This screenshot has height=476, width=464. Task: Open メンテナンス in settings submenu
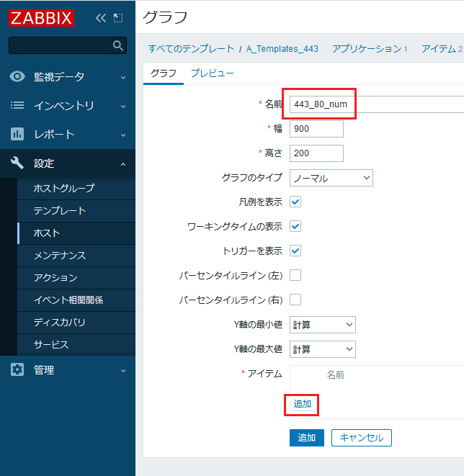click(x=76, y=256)
